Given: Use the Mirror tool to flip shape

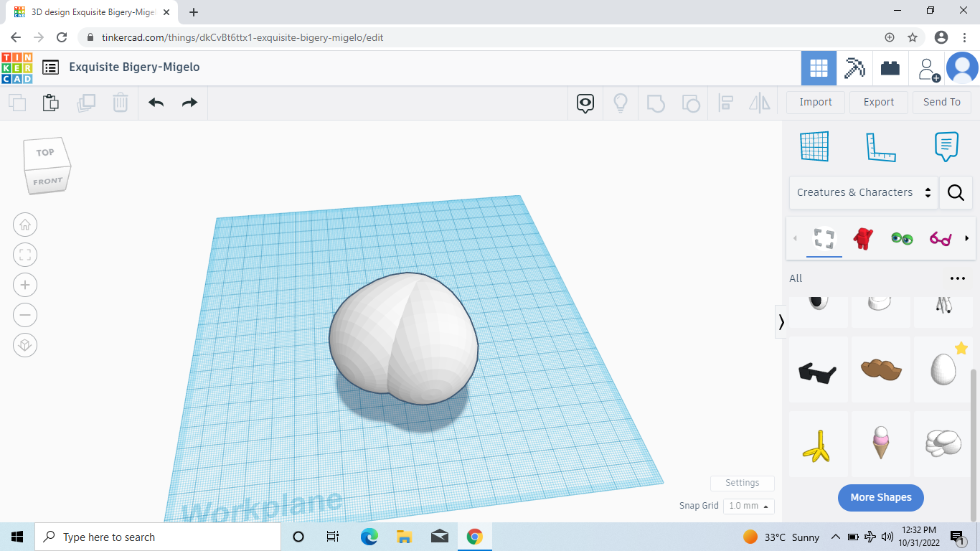Looking at the screenshot, I should pos(758,103).
